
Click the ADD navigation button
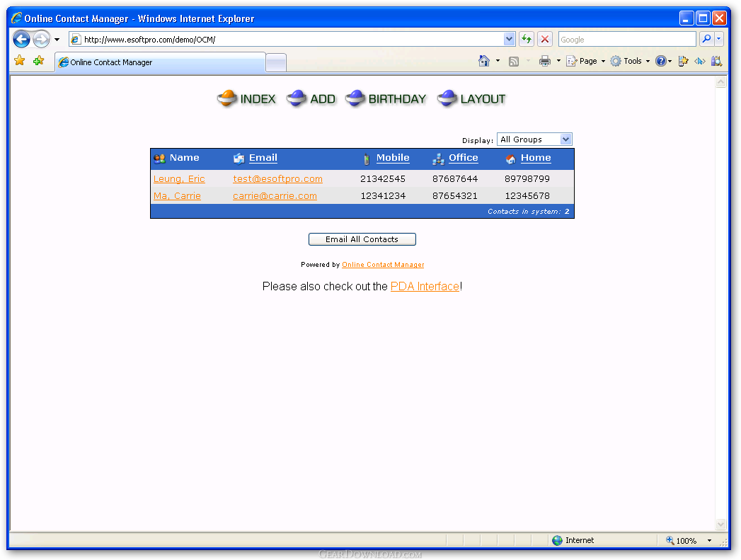coord(311,99)
